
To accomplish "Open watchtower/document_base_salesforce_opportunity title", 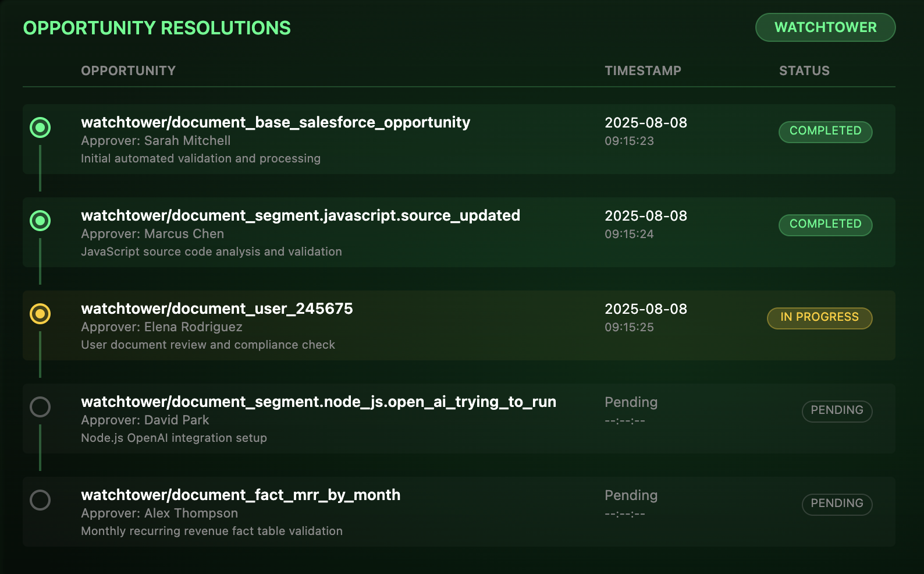I will coord(275,122).
